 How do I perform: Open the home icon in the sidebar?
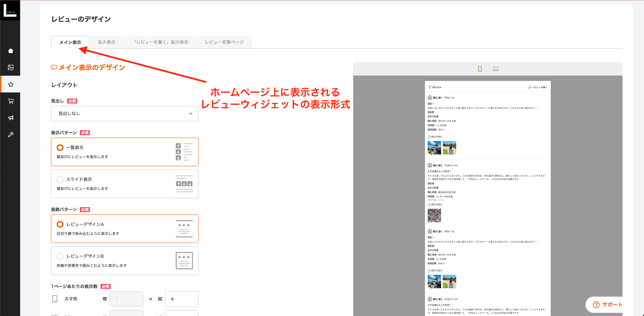11,51
